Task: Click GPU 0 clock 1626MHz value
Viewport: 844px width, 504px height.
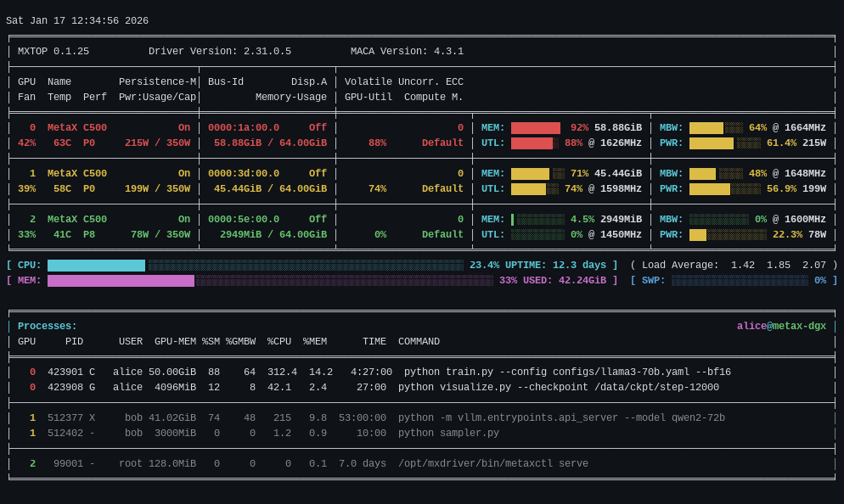Action: click(621, 143)
